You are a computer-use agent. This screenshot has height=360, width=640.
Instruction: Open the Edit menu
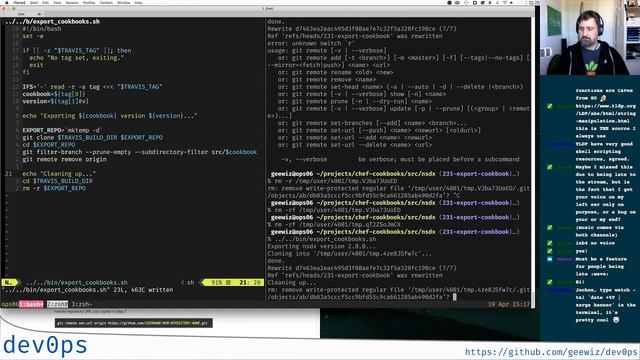tap(45, 2)
